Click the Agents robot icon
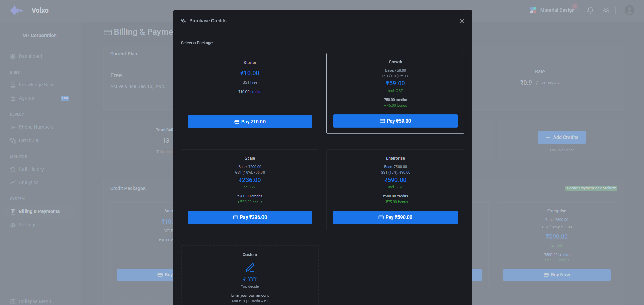This screenshot has height=305, width=644. point(13,98)
